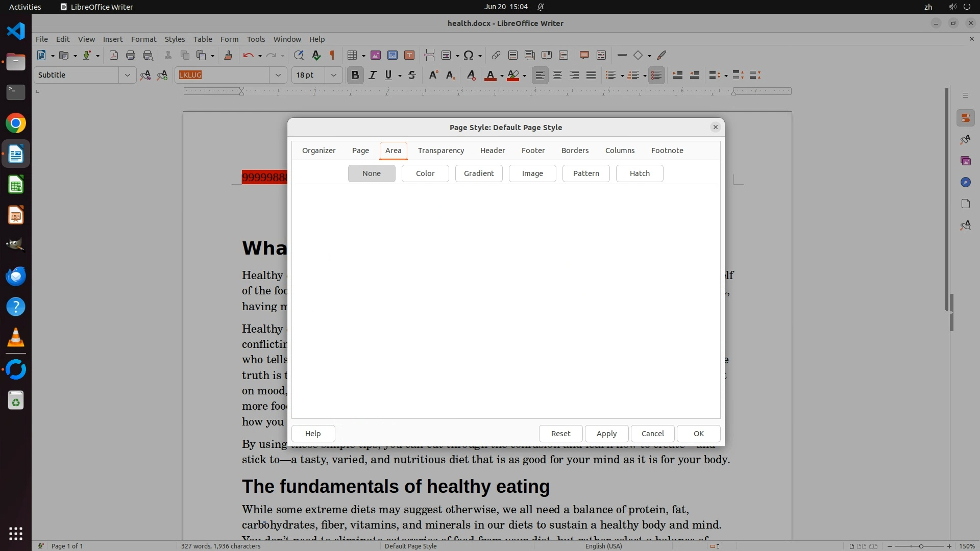
Task: Click the Insert Hyperlink icon
Action: pos(496,55)
